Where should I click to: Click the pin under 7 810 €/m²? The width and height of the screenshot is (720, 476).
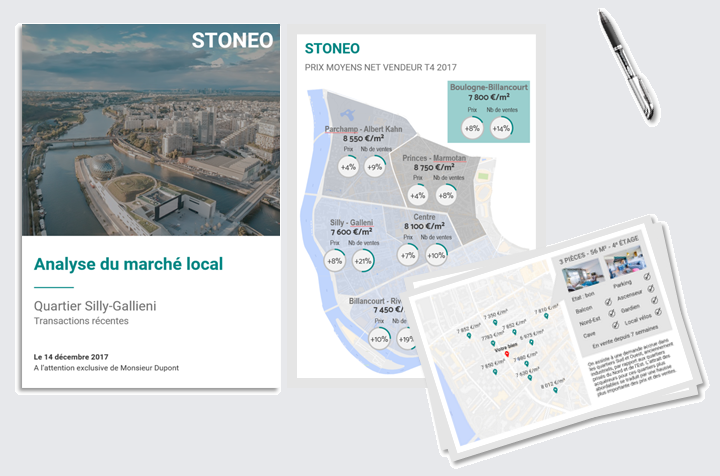(546, 316)
